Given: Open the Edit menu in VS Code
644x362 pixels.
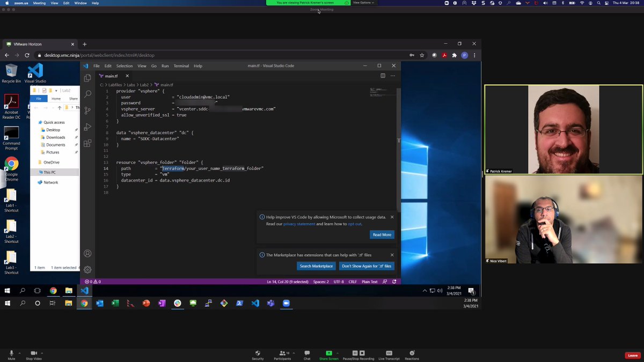Looking at the screenshot, I should (x=108, y=66).
